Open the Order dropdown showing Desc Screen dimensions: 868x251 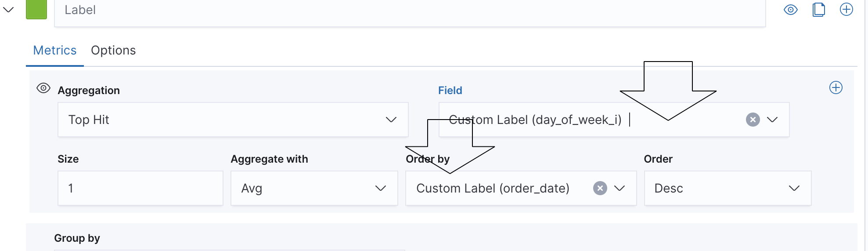pos(727,188)
